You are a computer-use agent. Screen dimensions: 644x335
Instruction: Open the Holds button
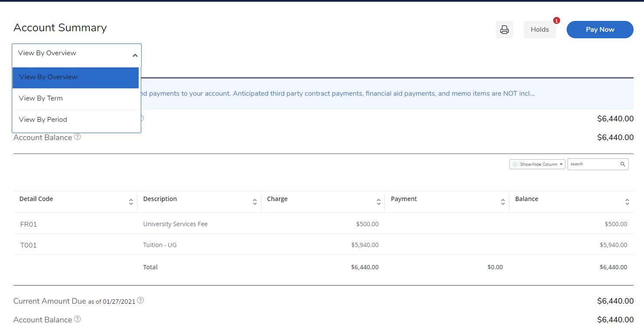[x=540, y=30]
